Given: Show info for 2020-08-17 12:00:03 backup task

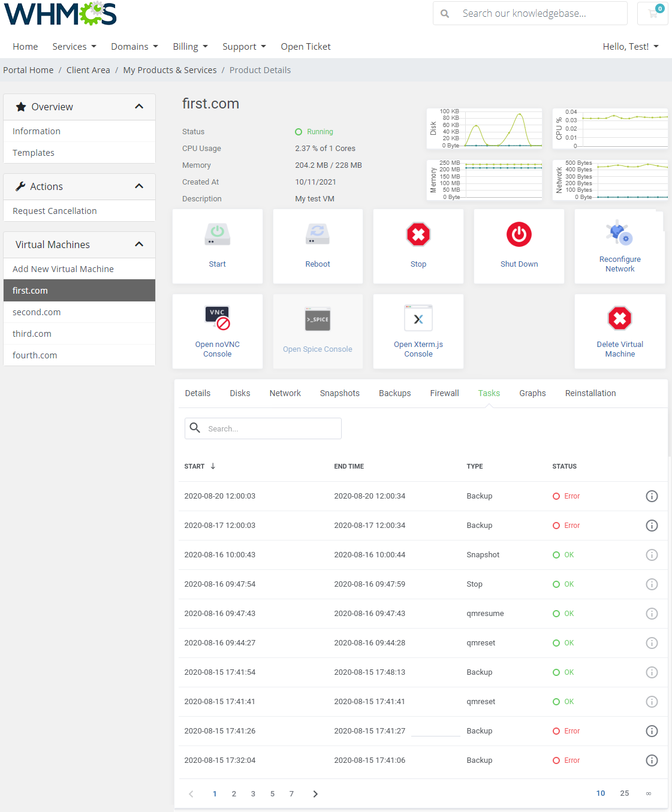Looking at the screenshot, I should click(x=652, y=526).
